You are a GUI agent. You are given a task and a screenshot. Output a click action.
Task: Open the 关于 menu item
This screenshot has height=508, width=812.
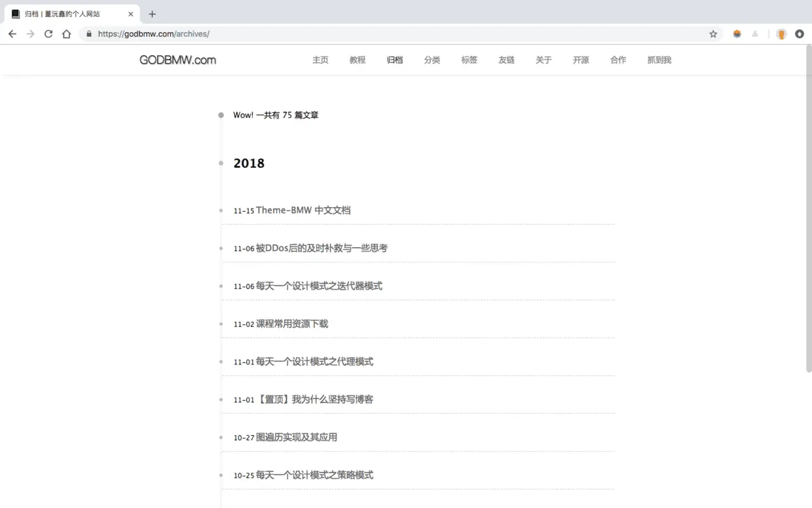[x=544, y=60]
